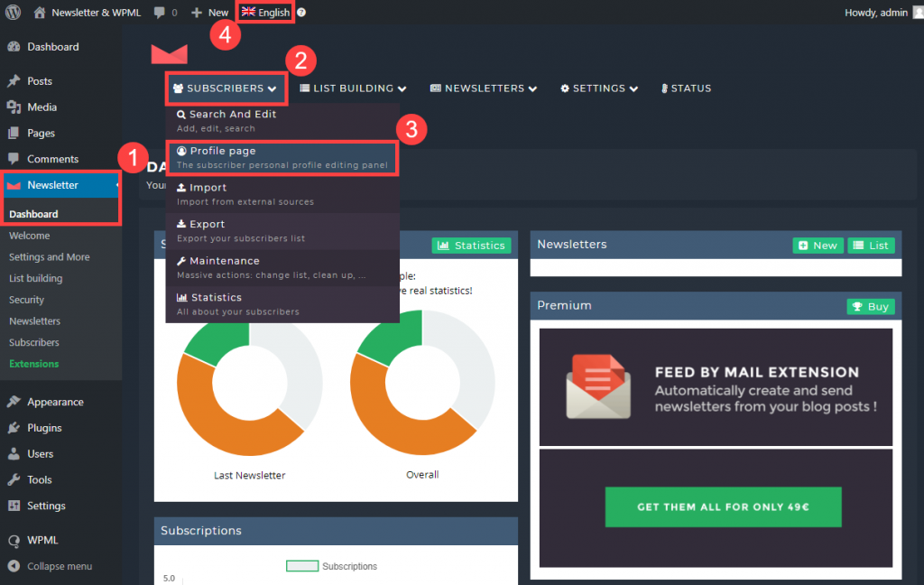924x585 pixels.
Task: Click the Newsletter & WPML site name
Action: coord(96,13)
